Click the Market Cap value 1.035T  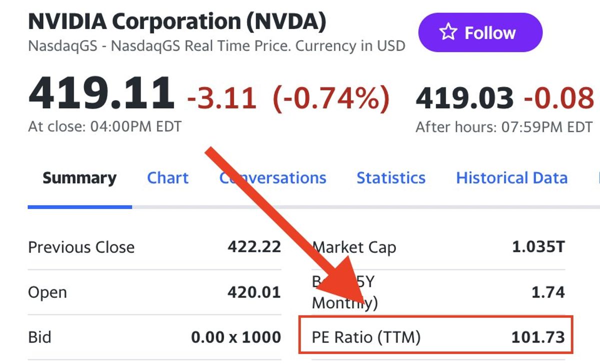click(538, 247)
